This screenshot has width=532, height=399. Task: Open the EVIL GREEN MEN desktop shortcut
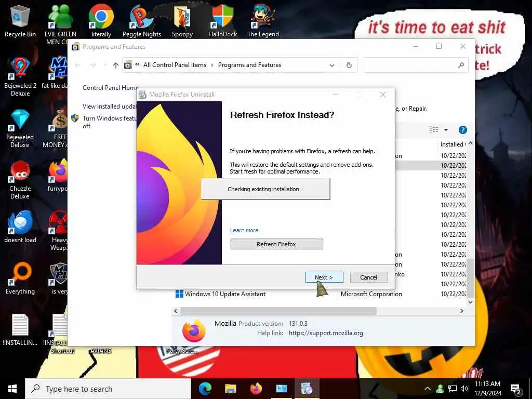tap(60, 24)
